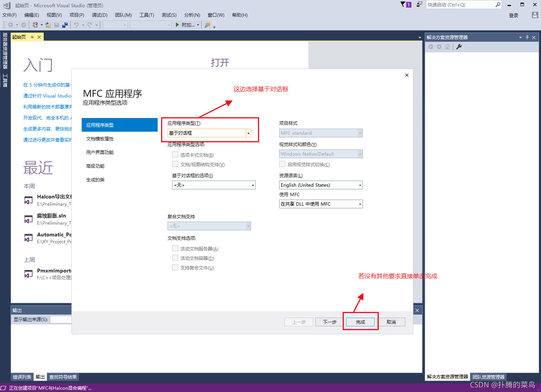Open the 编辑(E) menu
The height and width of the screenshot is (392, 541).
[x=32, y=15]
